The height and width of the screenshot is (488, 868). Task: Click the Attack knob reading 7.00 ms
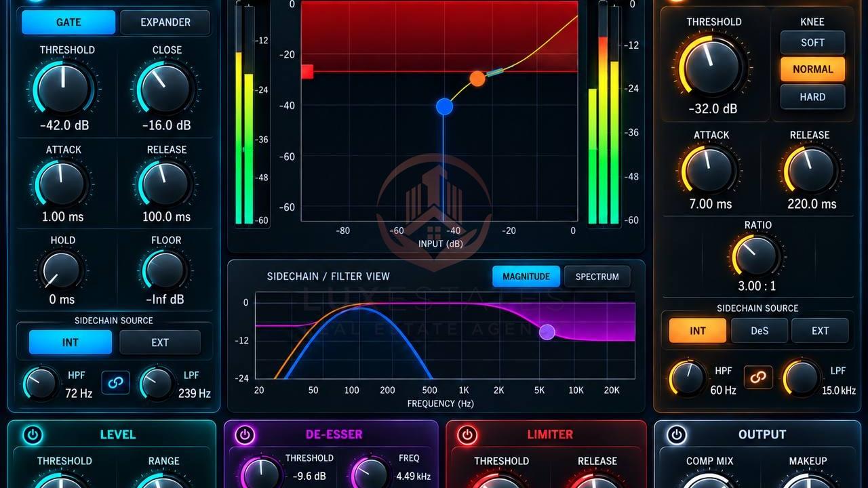(709, 169)
